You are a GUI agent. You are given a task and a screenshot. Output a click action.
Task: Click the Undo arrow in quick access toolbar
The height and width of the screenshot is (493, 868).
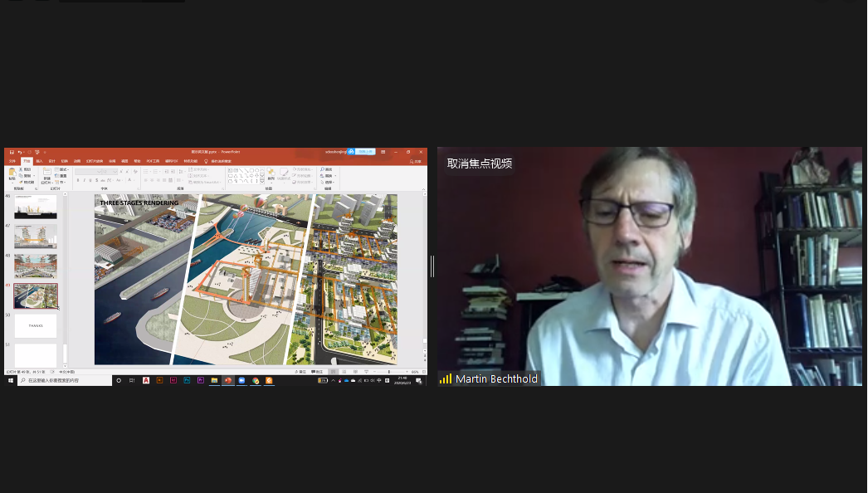pyautogui.click(x=17, y=152)
